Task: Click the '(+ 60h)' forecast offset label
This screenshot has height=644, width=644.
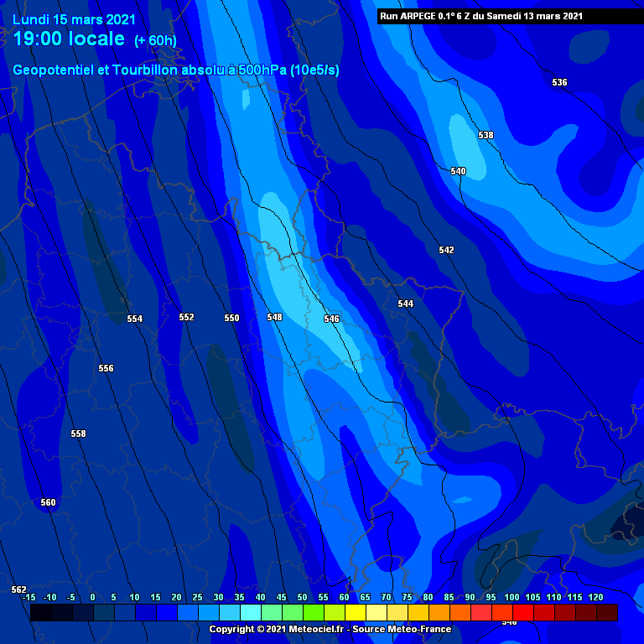Action: point(155,41)
